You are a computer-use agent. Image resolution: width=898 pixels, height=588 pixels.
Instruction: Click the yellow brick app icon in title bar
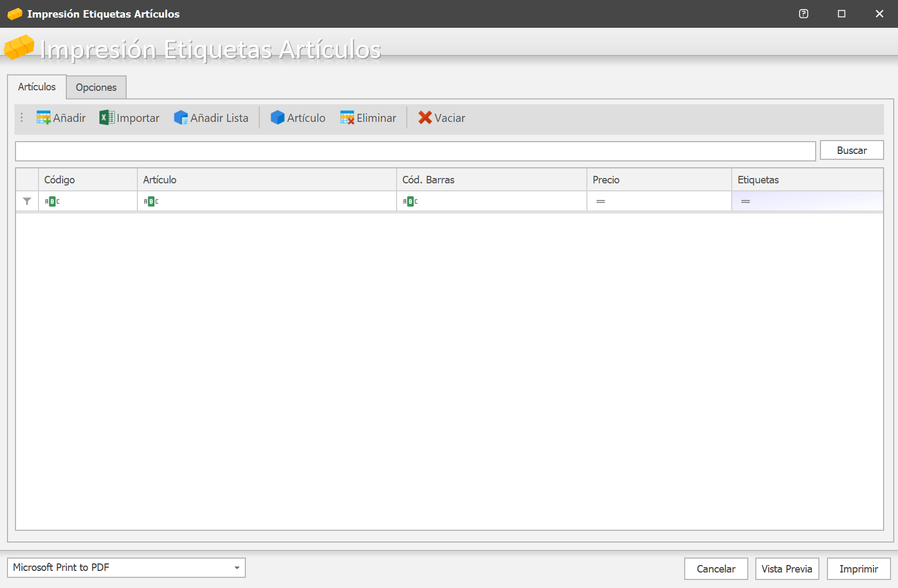[15, 14]
